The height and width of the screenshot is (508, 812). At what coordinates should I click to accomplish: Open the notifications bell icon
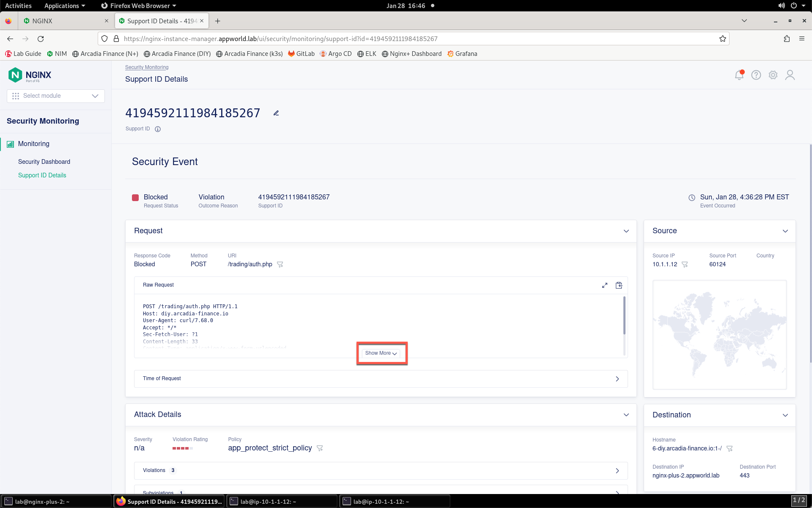[x=739, y=75]
